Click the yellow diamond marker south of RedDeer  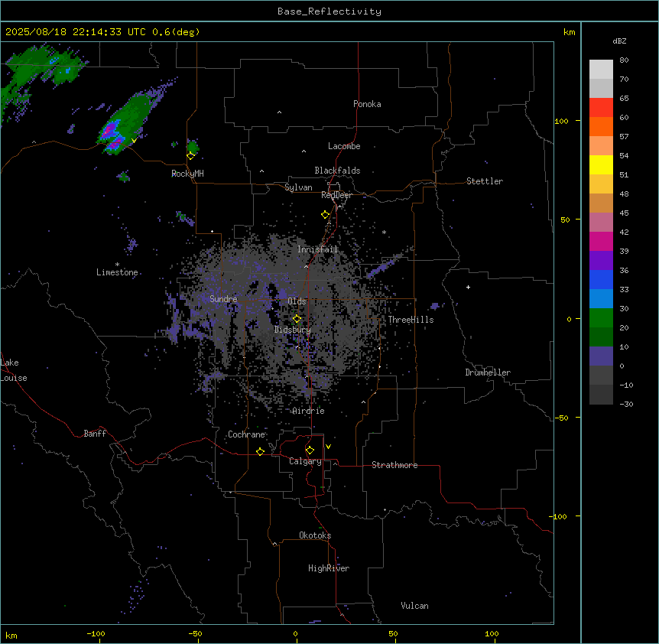(325, 215)
